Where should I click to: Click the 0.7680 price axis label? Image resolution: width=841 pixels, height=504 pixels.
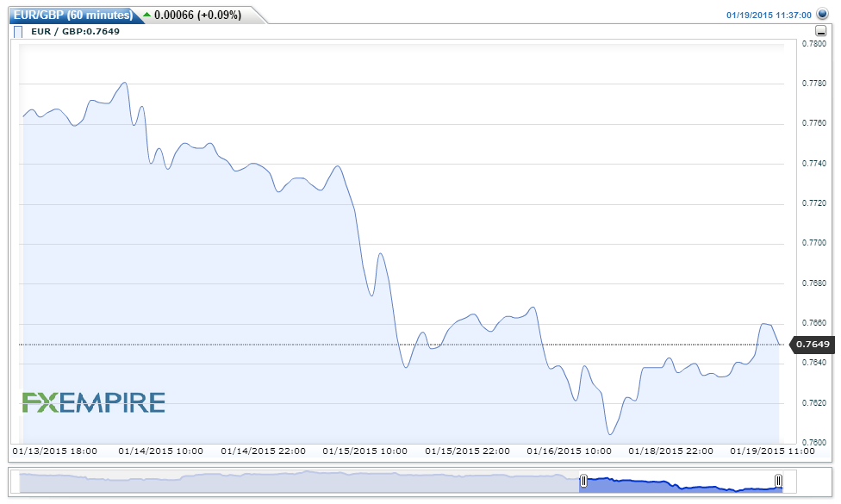[x=814, y=283]
